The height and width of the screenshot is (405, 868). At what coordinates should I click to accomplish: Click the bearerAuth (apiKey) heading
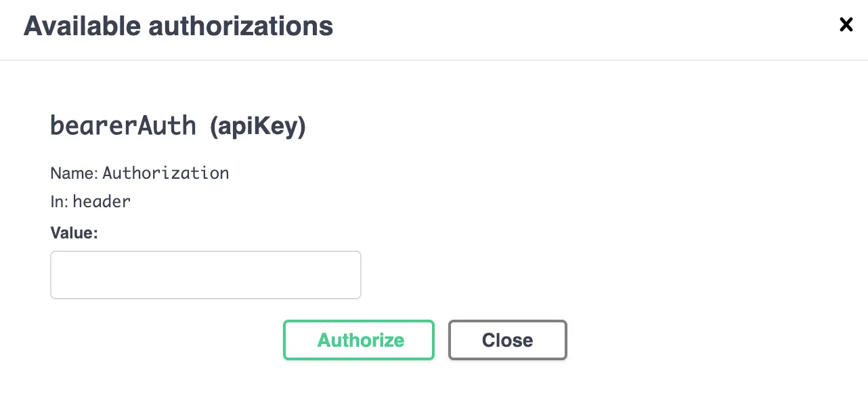tap(178, 125)
